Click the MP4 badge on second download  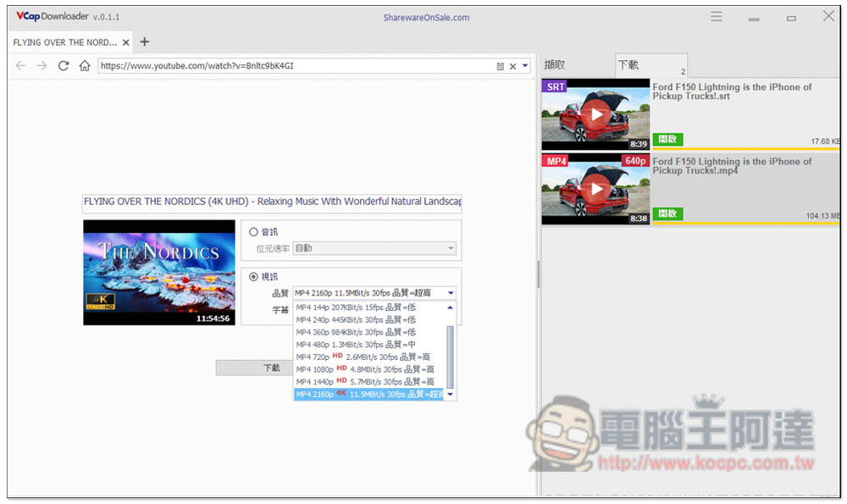point(556,161)
